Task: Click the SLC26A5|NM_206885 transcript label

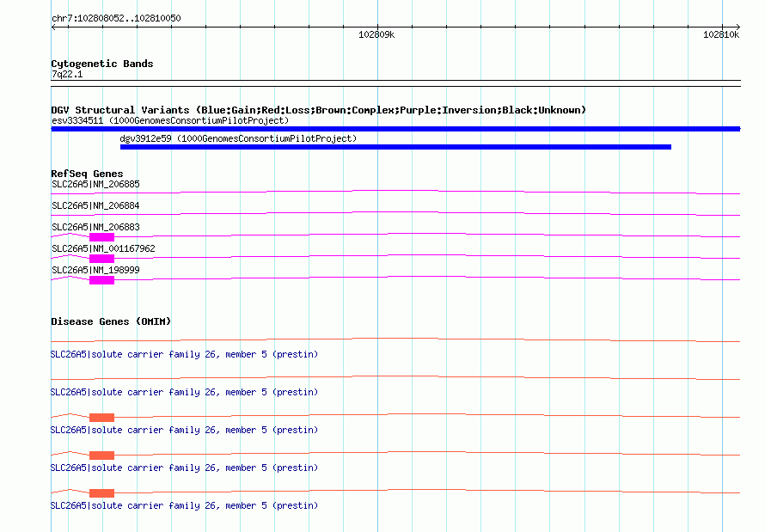Action: pyautogui.click(x=95, y=184)
